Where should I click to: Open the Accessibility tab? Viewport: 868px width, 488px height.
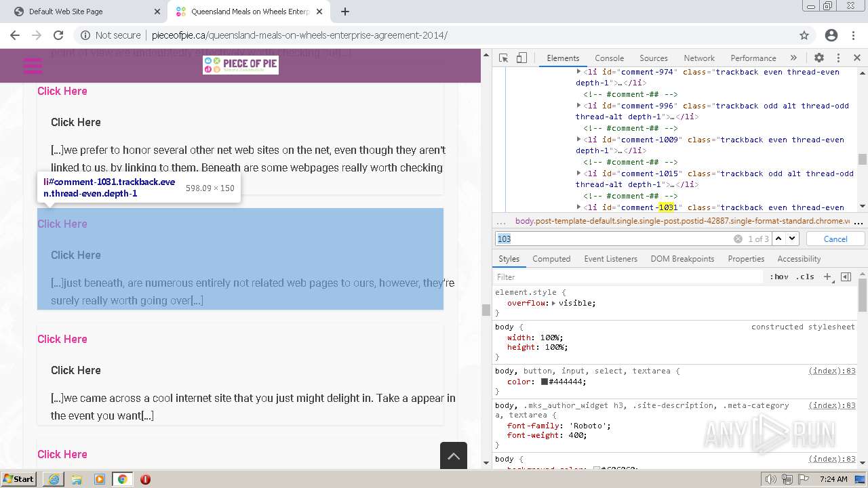tap(799, 259)
